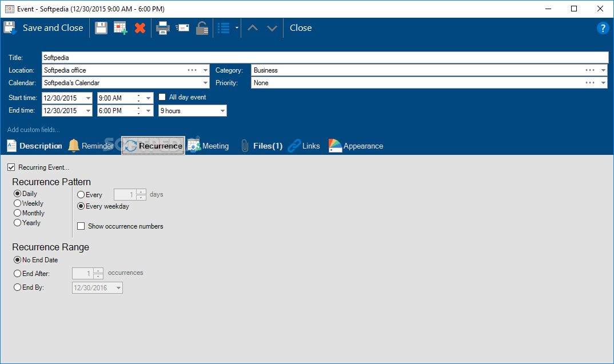Image resolution: width=614 pixels, height=364 pixels.
Task: Uncheck the Recurring Event checkbox
Action: pyautogui.click(x=11, y=167)
